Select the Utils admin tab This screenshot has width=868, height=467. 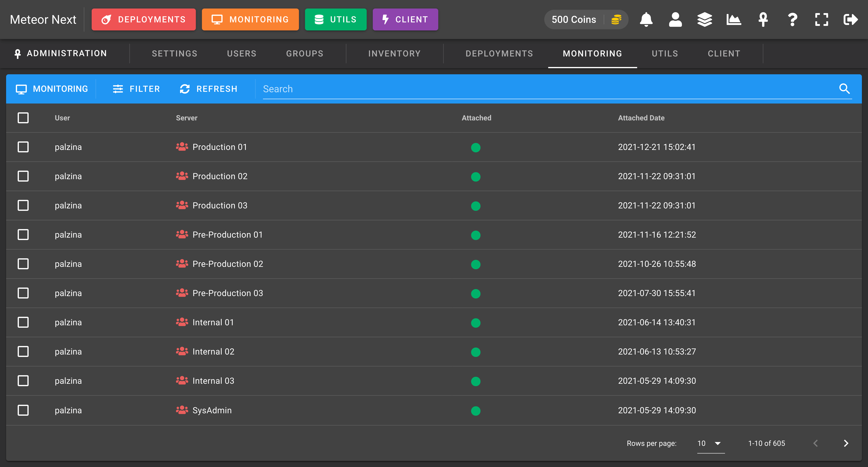coord(665,54)
